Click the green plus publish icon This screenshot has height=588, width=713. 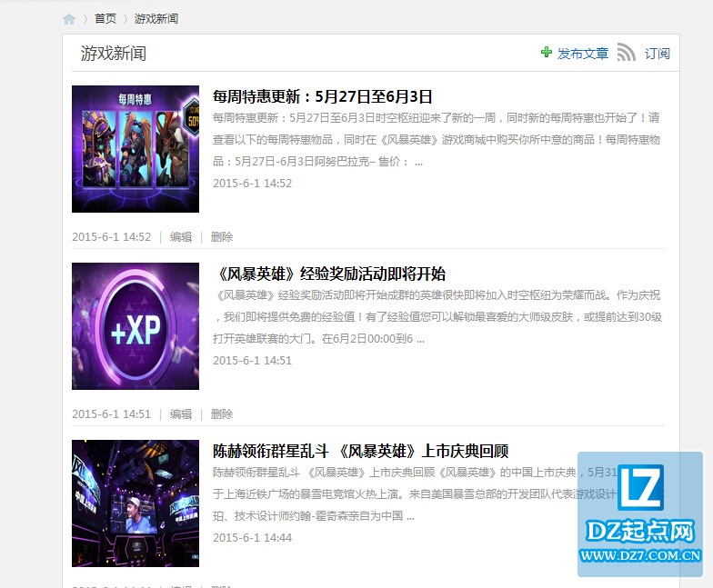[x=546, y=52]
